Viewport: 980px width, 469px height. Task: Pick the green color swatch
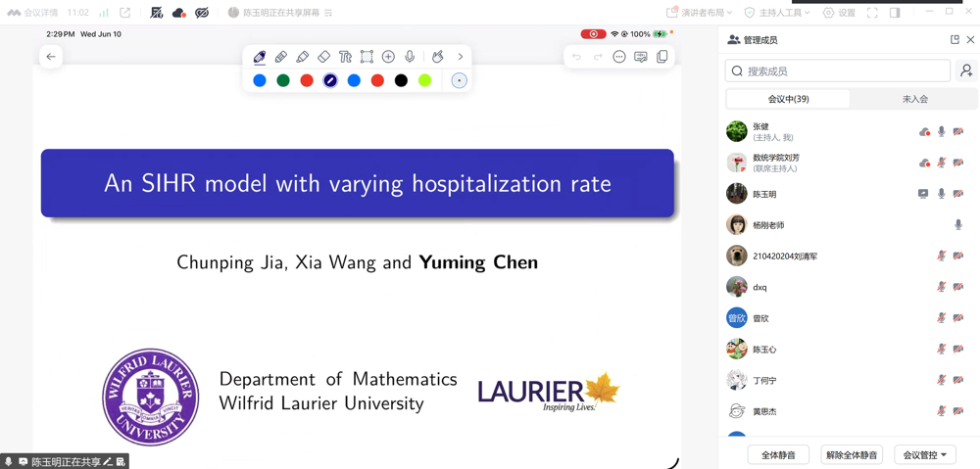283,80
